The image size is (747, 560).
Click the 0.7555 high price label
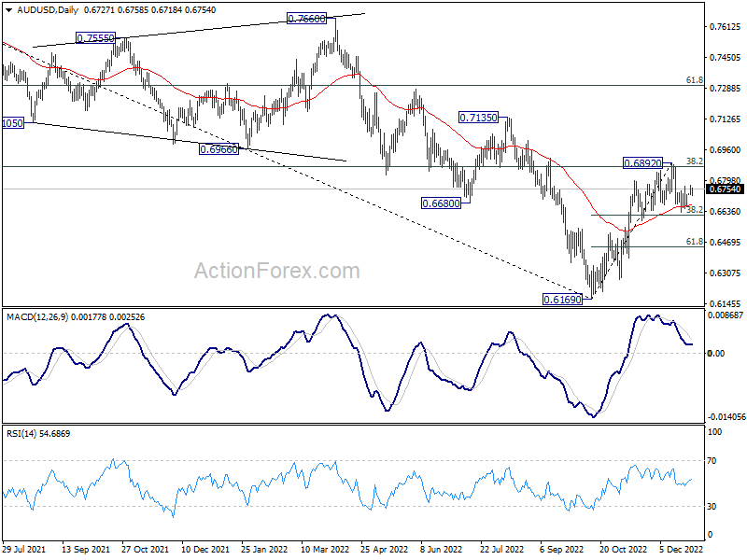pos(94,38)
